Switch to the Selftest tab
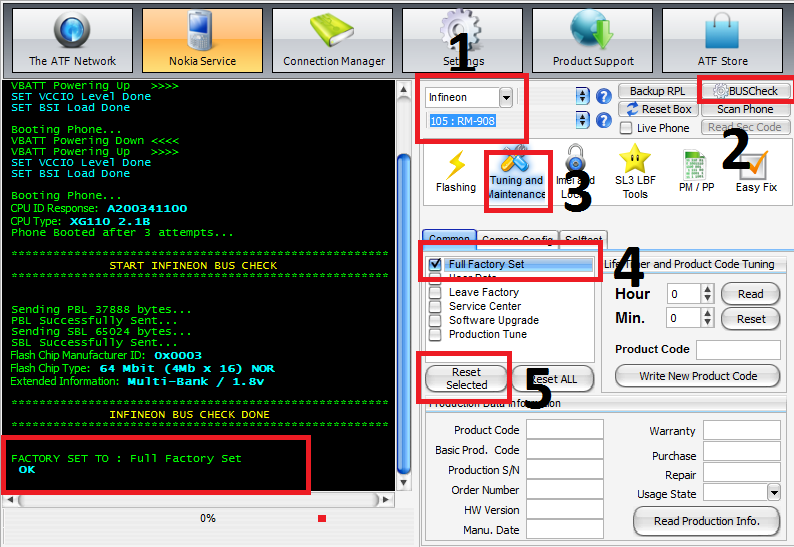The image size is (794, 547). click(x=582, y=240)
